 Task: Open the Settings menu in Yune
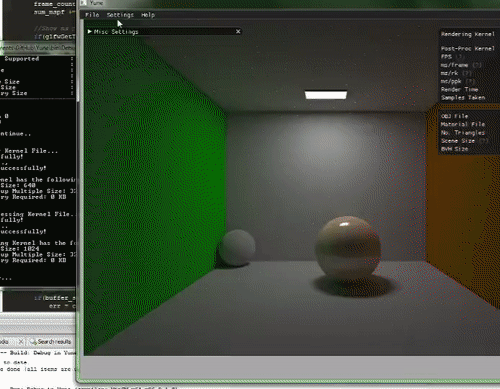[120, 15]
